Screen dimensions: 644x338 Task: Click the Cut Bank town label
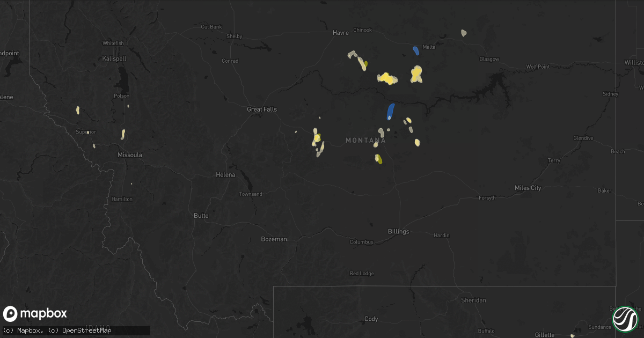pyautogui.click(x=211, y=27)
